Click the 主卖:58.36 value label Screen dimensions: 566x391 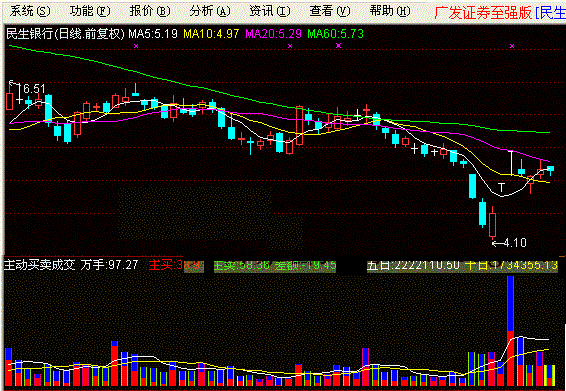coord(242,266)
